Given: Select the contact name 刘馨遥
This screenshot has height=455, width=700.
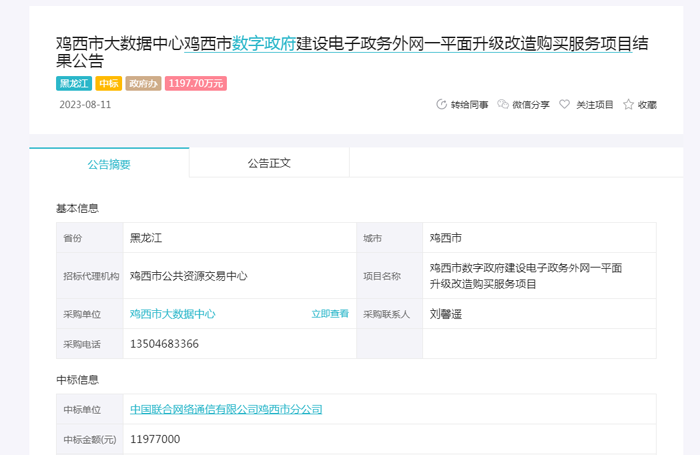Looking at the screenshot, I should (x=446, y=314).
